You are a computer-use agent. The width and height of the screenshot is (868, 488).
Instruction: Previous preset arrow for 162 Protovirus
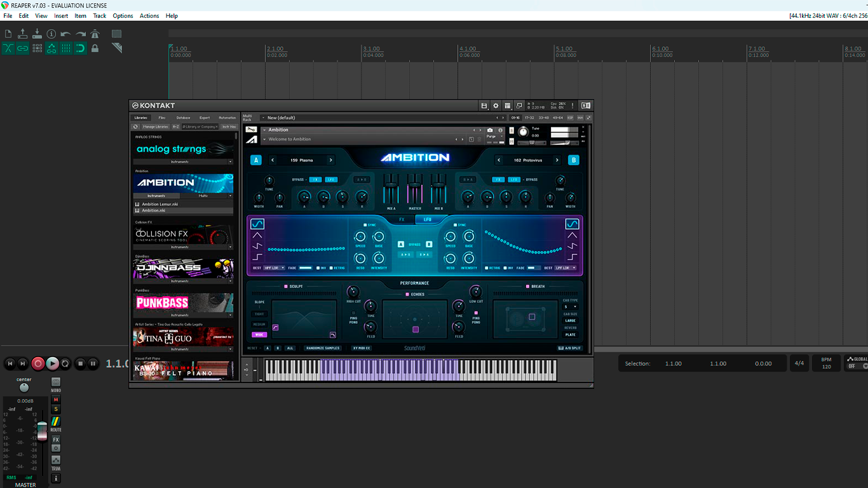499,160
